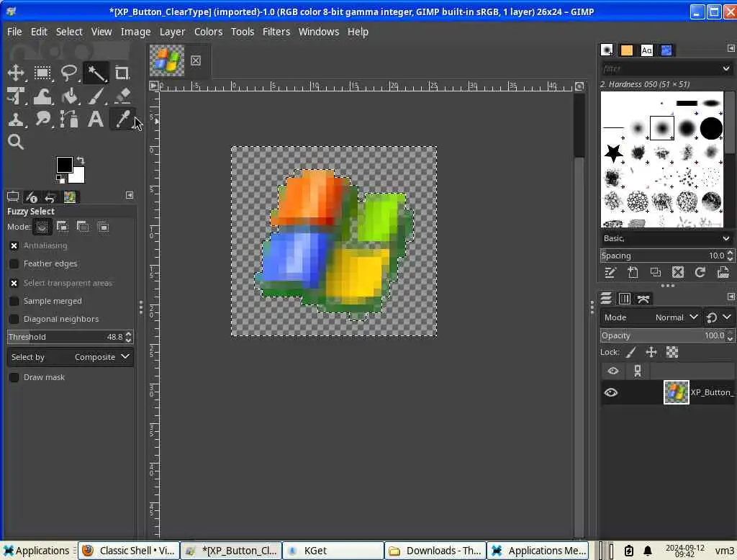Open the Layer menu
Image resolution: width=737 pixels, height=560 pixels.
point(172,32)
